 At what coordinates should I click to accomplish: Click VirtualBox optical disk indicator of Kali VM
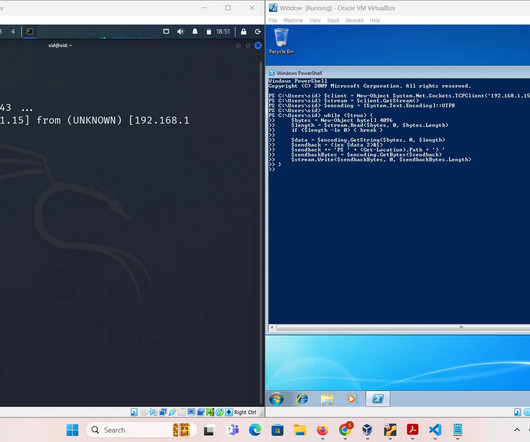click(144, 412)
